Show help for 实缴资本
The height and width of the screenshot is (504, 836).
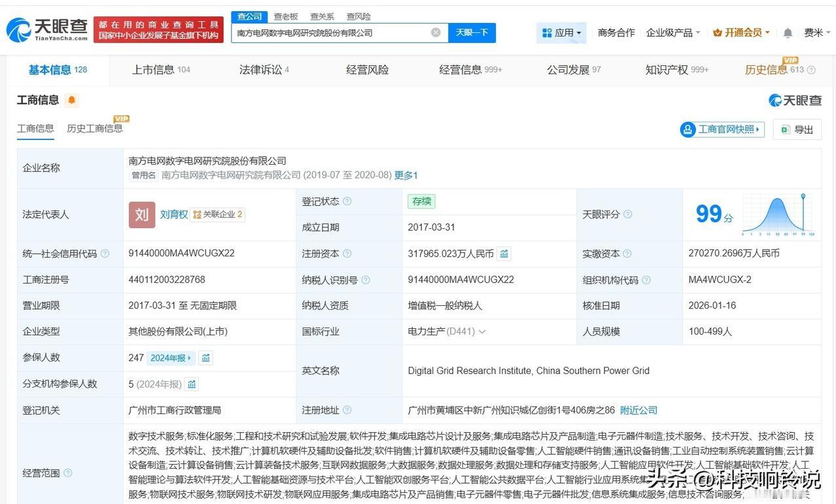coord(628,254)
